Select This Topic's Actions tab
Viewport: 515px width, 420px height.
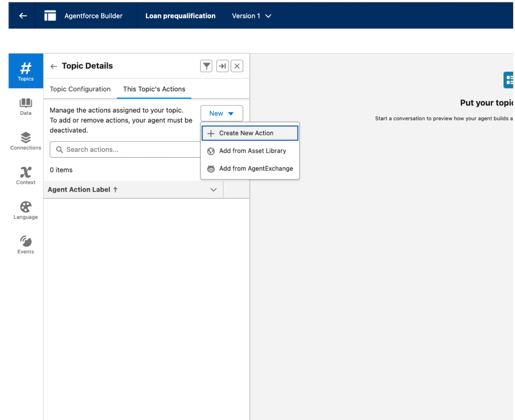(x=154, y=89)
